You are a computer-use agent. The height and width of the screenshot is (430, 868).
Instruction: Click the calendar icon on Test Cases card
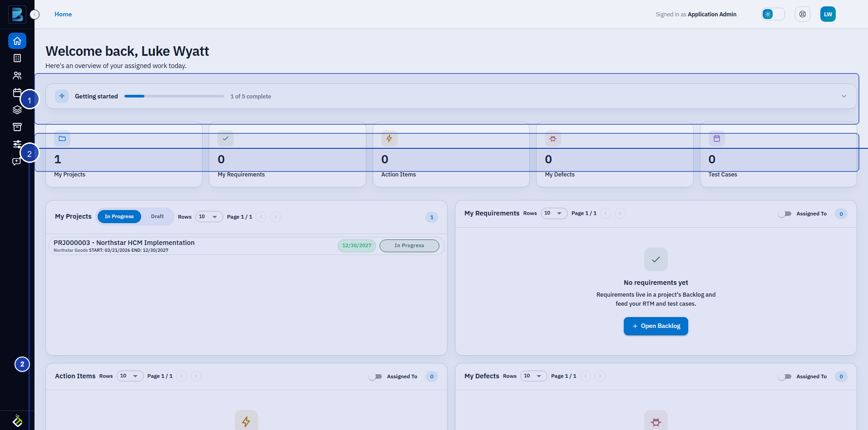717,138
